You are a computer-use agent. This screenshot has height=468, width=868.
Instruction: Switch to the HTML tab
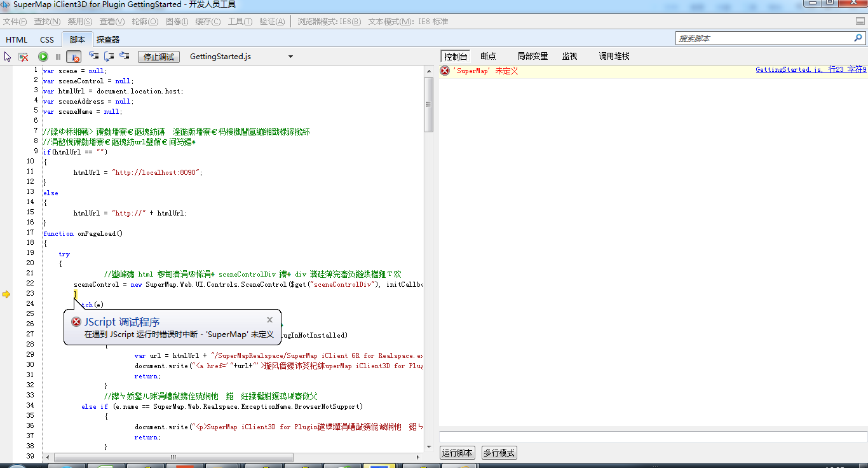pyautogui.click(x=17, y=39)
